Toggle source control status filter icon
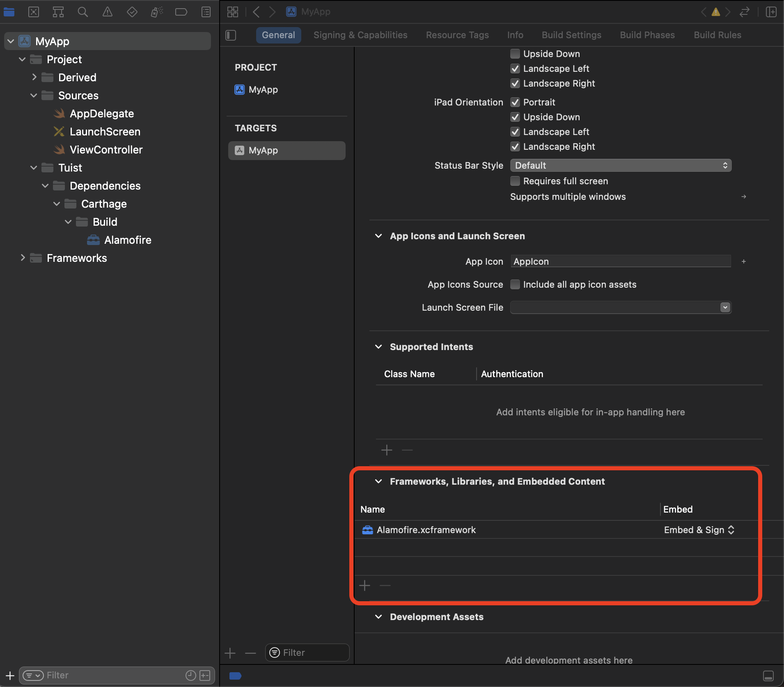The width and height of the screenshot is (784, 687). click(205, 675)
